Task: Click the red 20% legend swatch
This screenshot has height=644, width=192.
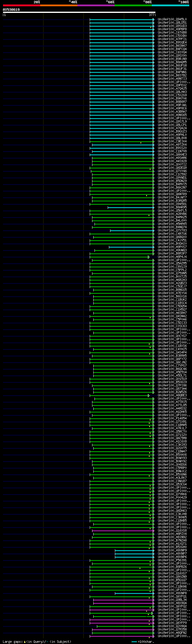Action: tap(22, 5)
